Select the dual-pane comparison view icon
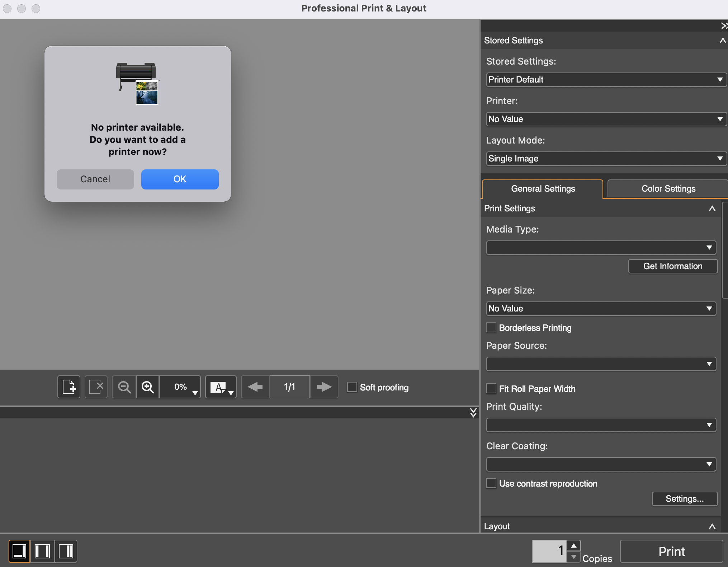 click(x=67, y=551)
